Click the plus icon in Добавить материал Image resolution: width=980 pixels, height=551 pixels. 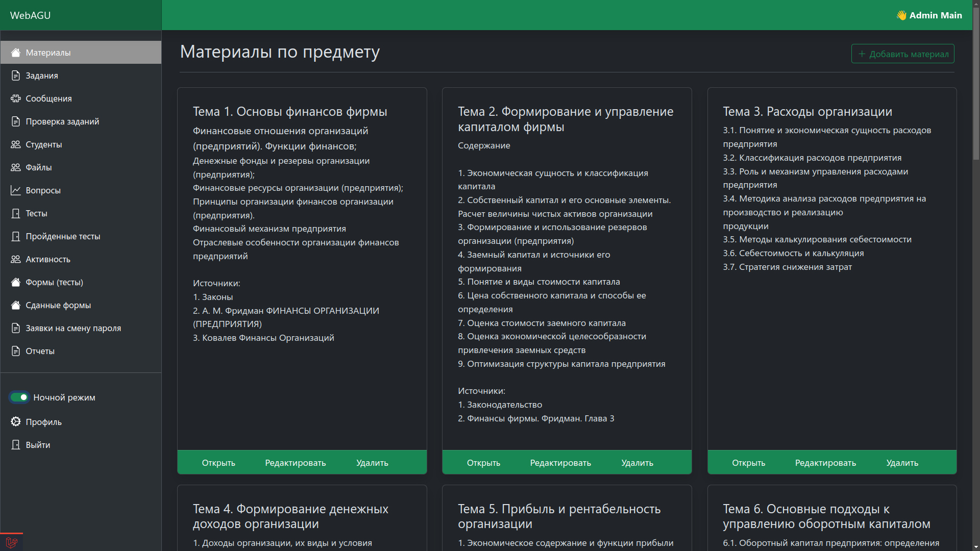[x=862, y=54]
